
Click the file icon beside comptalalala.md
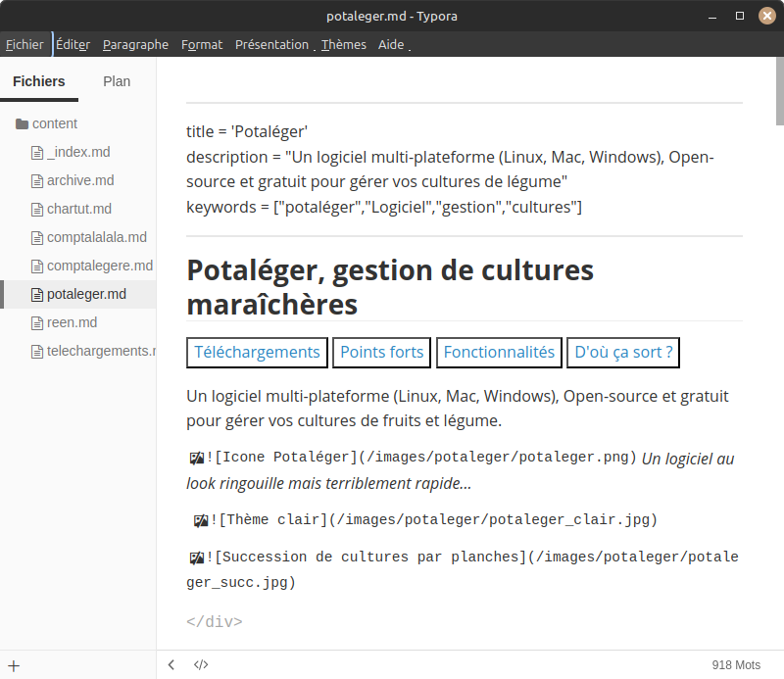tap(37, 238)
